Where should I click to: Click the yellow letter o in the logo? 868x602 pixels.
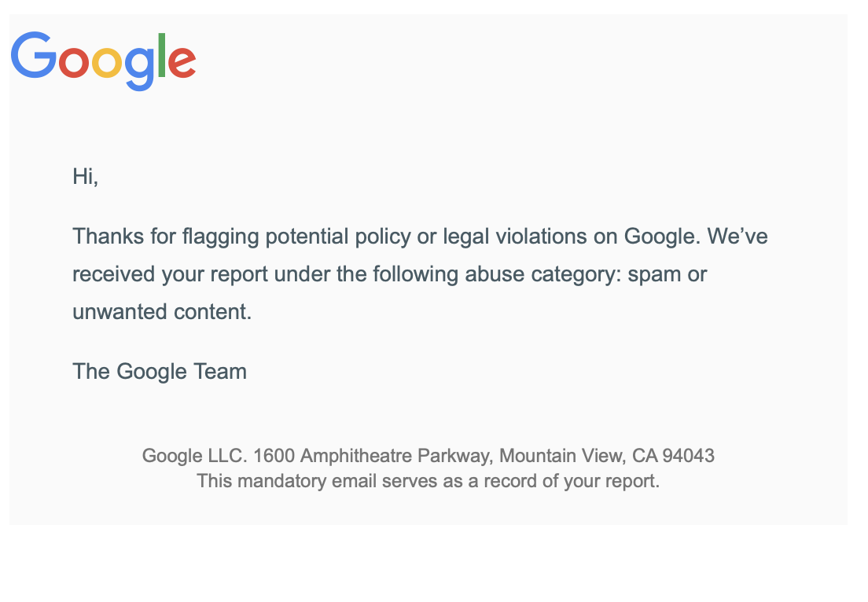(106, 62)
